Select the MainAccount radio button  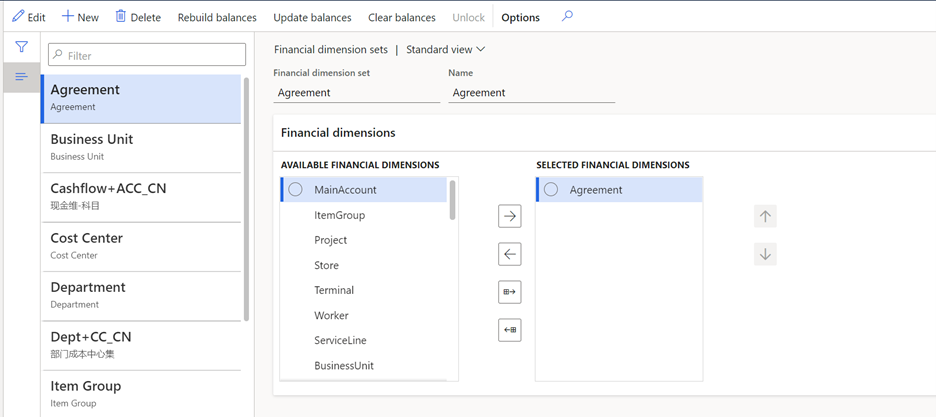pyautogui.click(x=295, y=190)
